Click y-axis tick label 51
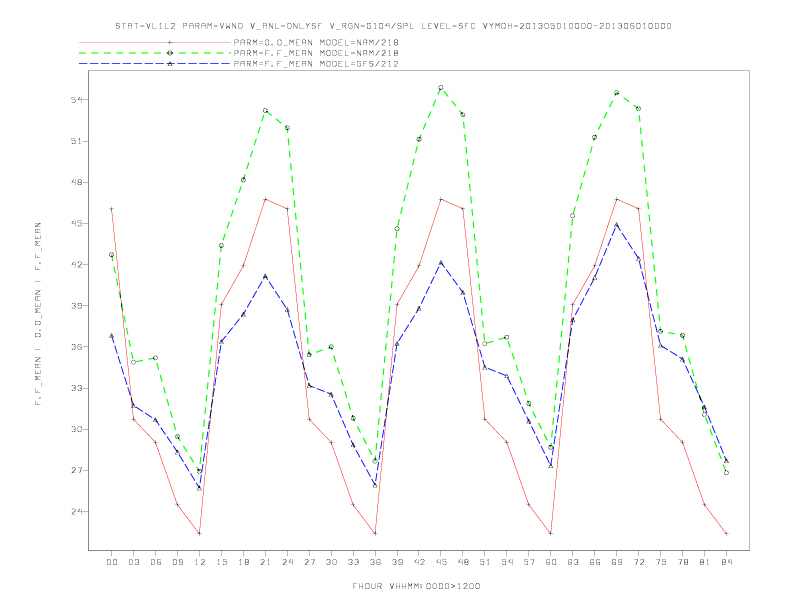792x612 pixels. (76, 141)
